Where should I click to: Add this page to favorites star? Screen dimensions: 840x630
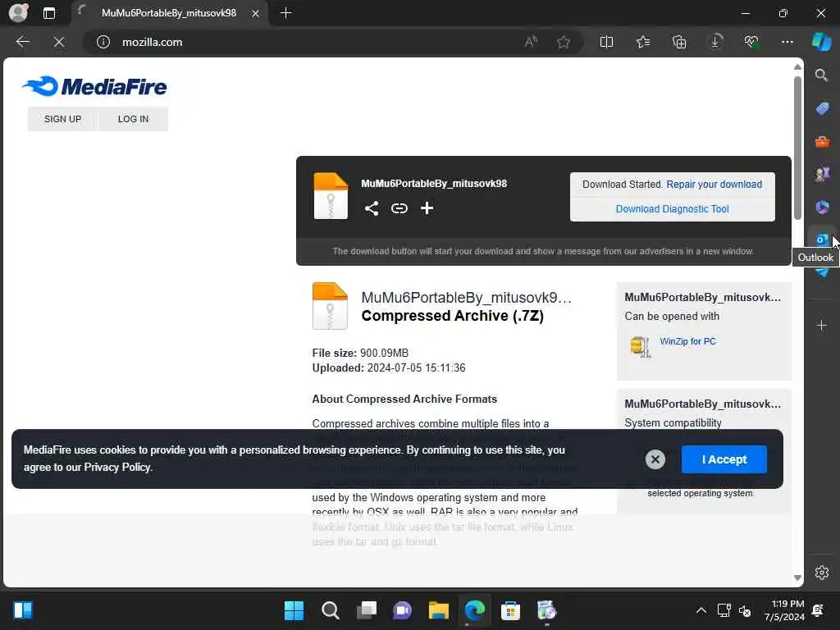pos(563,42)
